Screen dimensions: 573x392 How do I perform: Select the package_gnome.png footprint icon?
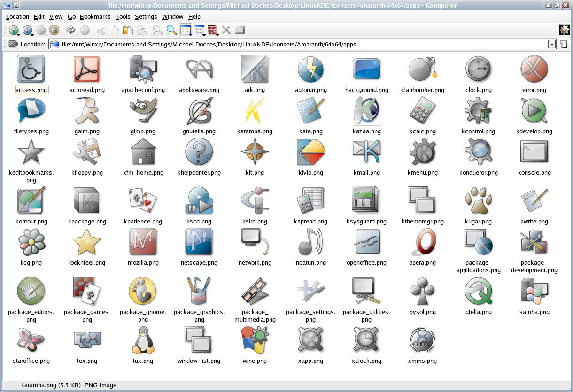coord(143,292)
